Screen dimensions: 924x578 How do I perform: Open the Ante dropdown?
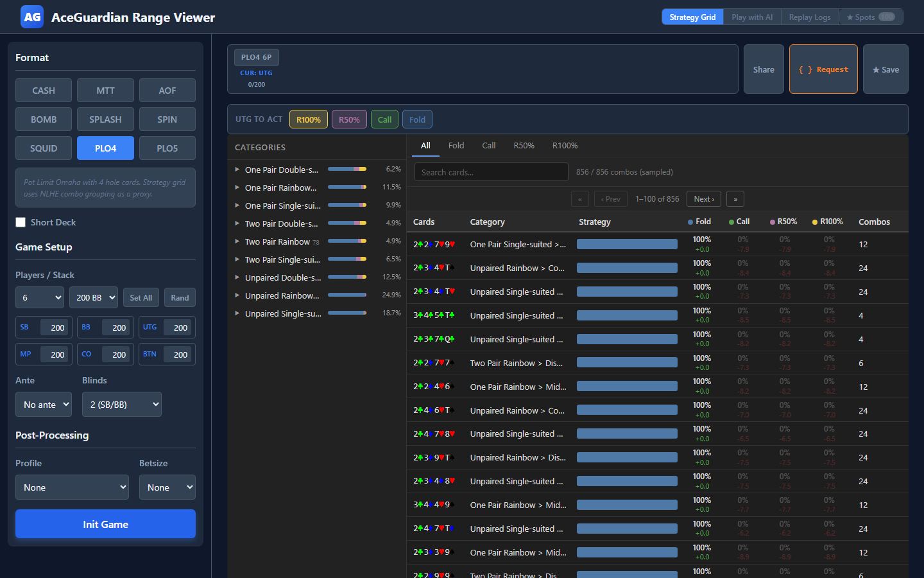(44, 405)
